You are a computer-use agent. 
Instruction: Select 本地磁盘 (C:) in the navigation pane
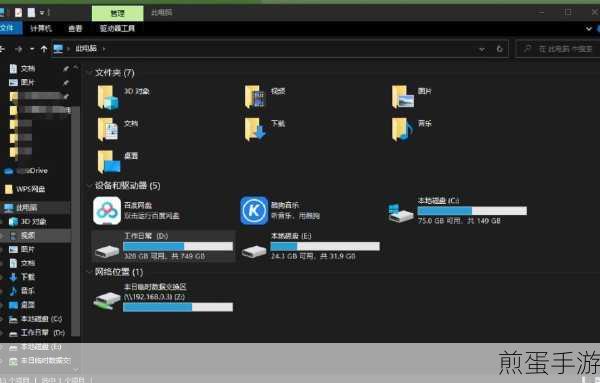coord(36,319)
